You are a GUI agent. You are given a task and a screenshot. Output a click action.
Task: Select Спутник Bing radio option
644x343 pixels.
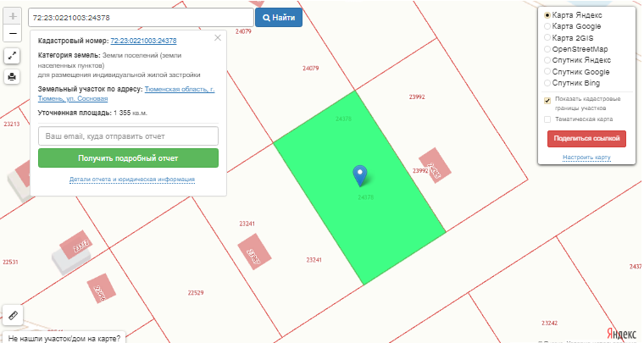click(x=547, y=83)
